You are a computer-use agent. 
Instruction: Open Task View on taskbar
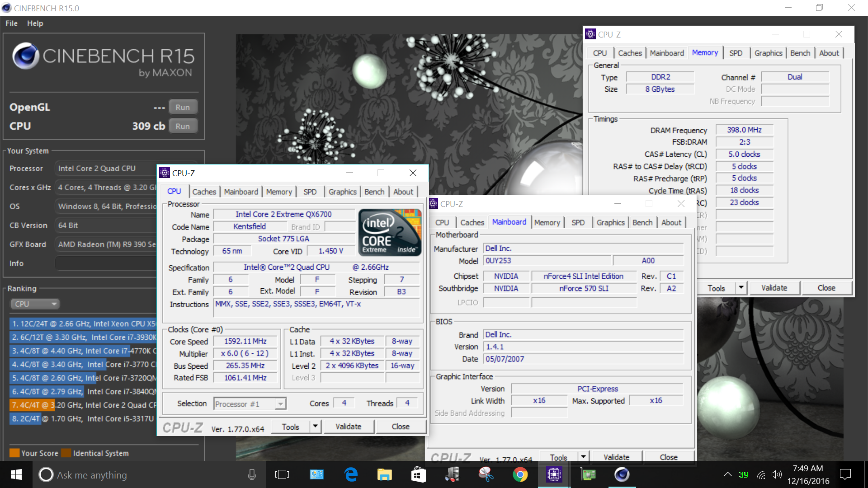[282, 474]
